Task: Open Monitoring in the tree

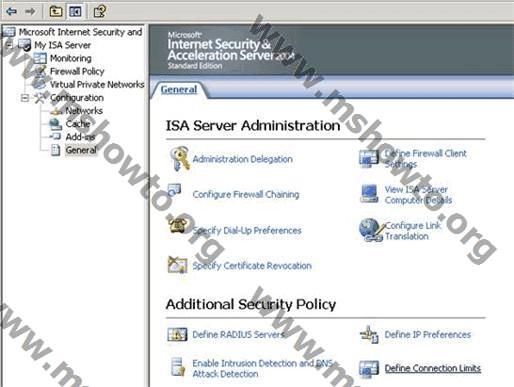Action: [71, 58]
